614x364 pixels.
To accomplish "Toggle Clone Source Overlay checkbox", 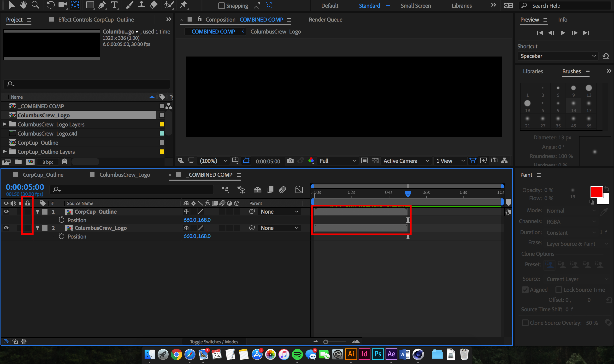I will (525, 323).
